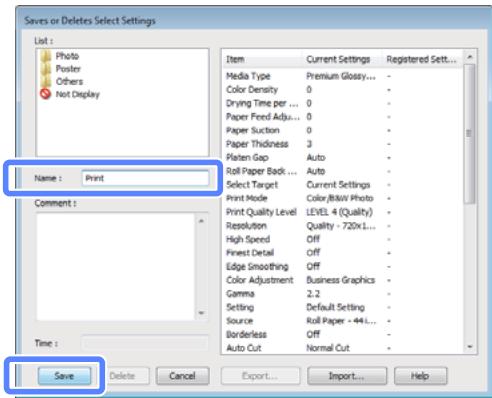The width and height of the screenshot is (492, 398).
Task: Select the Source row
Action: tap(343, 321)
